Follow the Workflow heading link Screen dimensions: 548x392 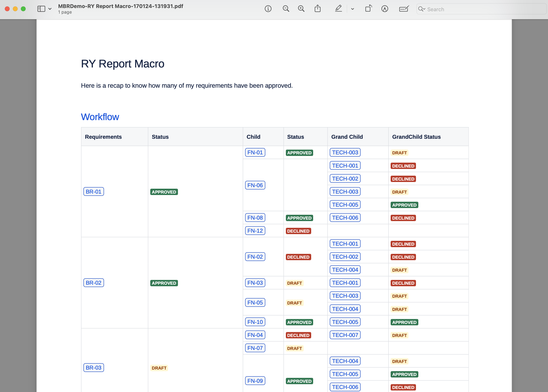pyautogui.click(x=100, y=117)
